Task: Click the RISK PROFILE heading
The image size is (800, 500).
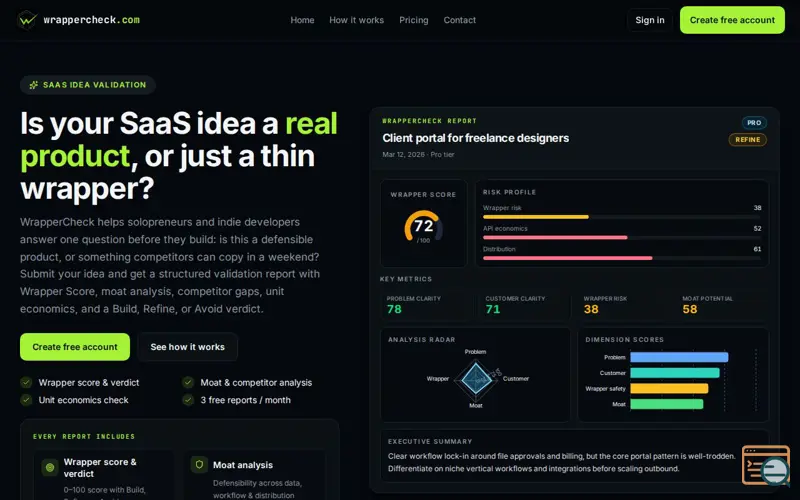Action: (x=509, y=192)
